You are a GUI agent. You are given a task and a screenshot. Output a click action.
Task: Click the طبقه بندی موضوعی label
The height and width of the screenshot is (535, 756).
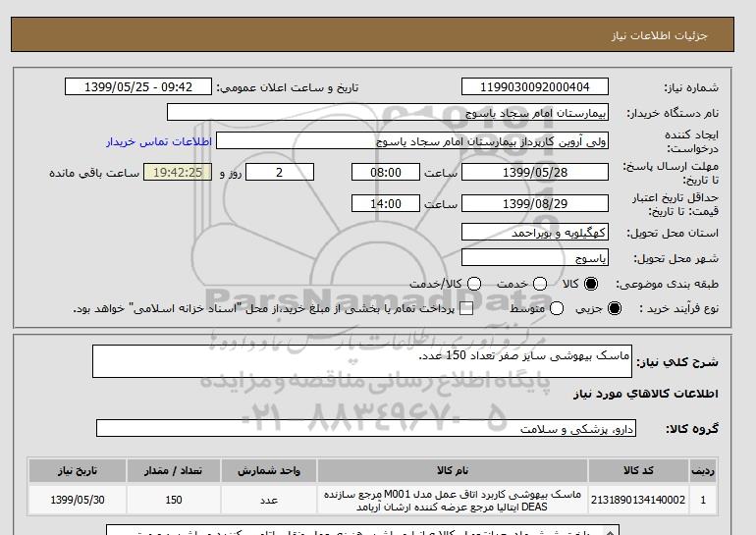667,284
